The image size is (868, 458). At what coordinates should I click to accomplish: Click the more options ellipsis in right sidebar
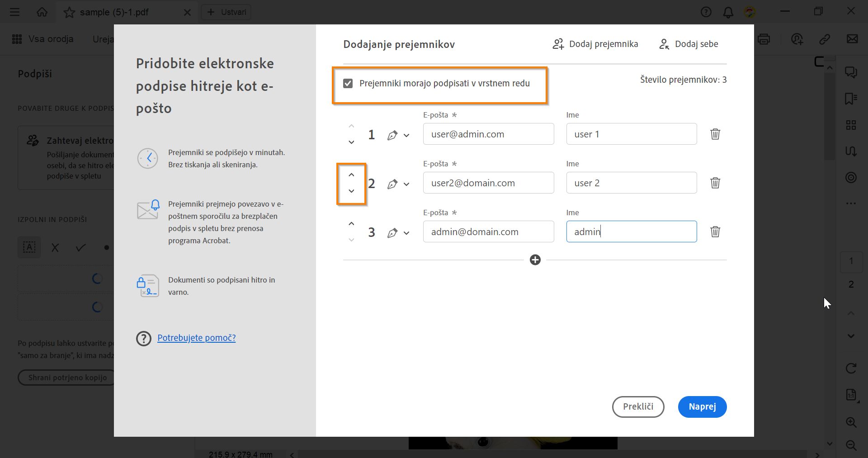point(851,203)
